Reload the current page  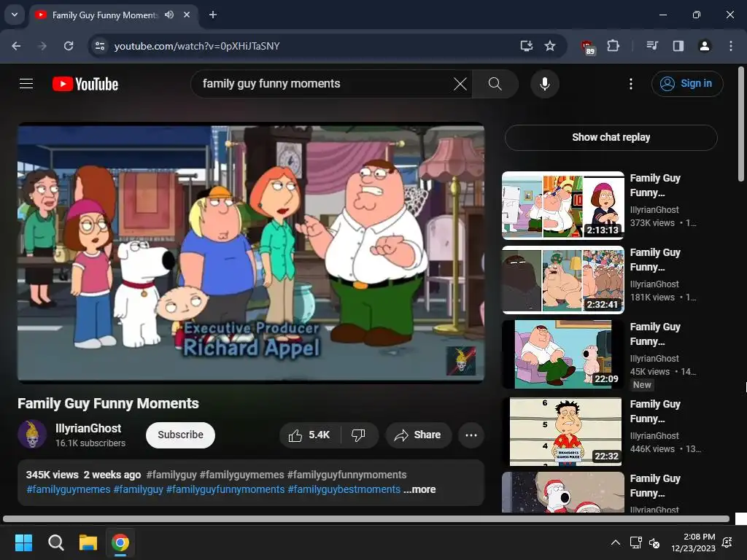(69, 46)
